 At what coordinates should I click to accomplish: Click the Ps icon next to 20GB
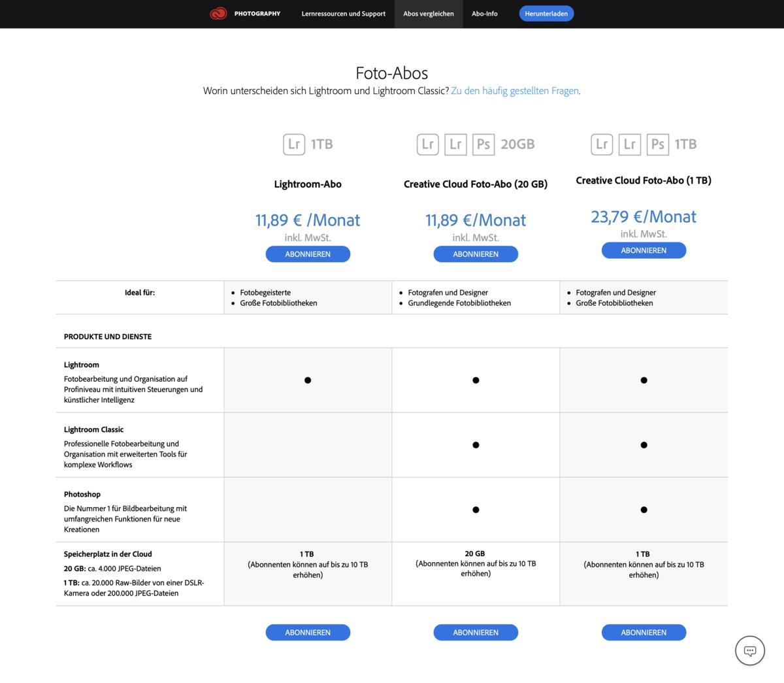[x=483, y=144]
